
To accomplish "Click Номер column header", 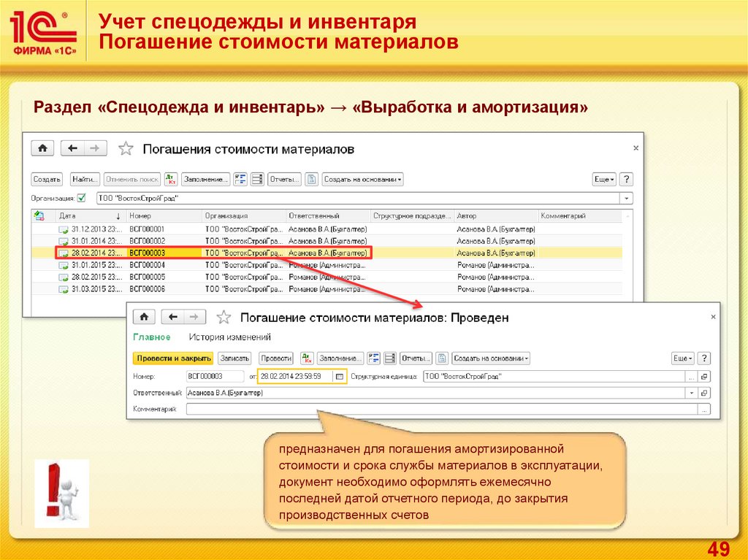I will point(164,215).
